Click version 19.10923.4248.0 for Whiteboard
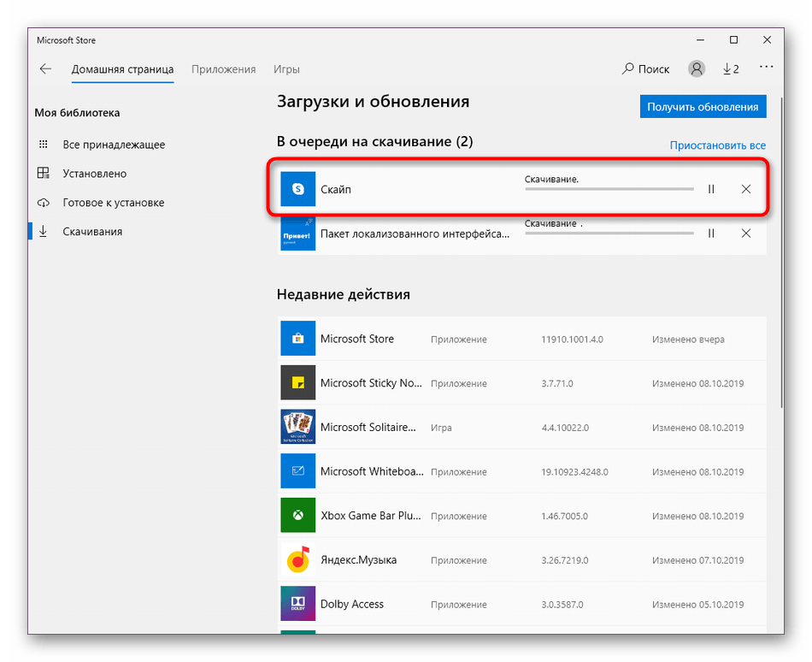The width and height of the screenshot is (812, 662). click(x=575, y=472)
